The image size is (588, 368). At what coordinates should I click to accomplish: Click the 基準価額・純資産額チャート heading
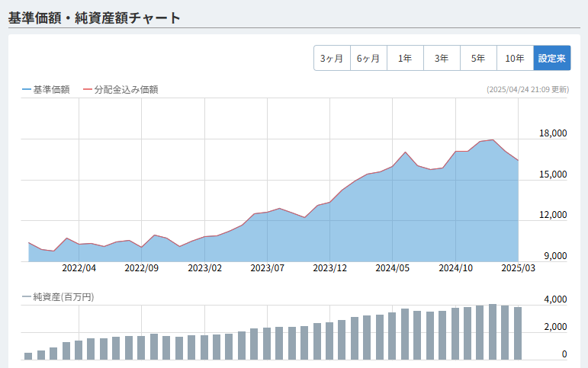point(94,18)
